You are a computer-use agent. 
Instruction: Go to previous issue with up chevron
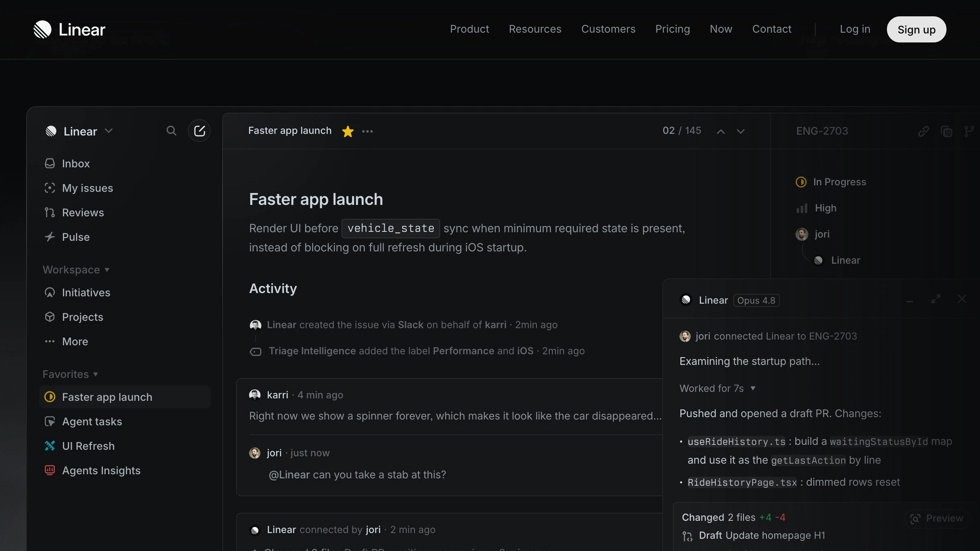click(x=721, y=131)
